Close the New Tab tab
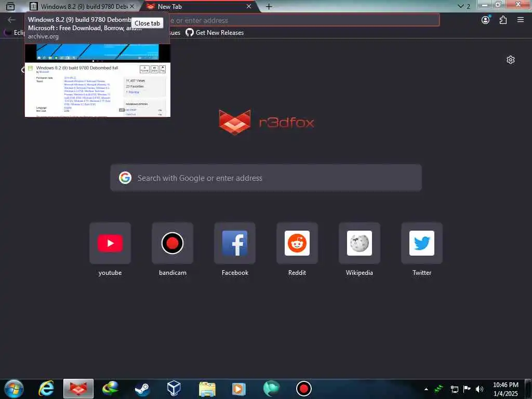Image resolution: width=532 pixels, height=399 pixels. coord(249,6)
